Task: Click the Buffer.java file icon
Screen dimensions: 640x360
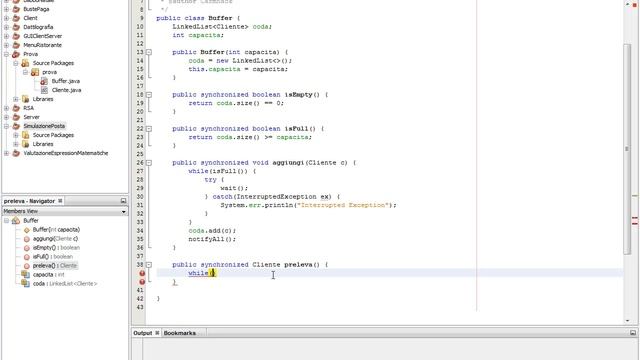Action: pyautogui.click(x=44, y=81)
